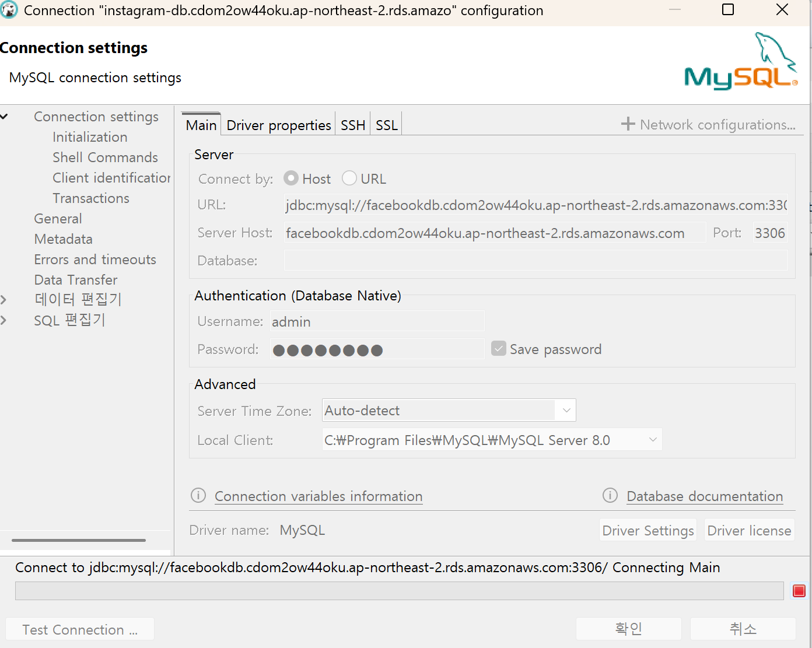Click info icon beside Connection variables information
Viewport: 812px width, 648px height.
(198, 496)
